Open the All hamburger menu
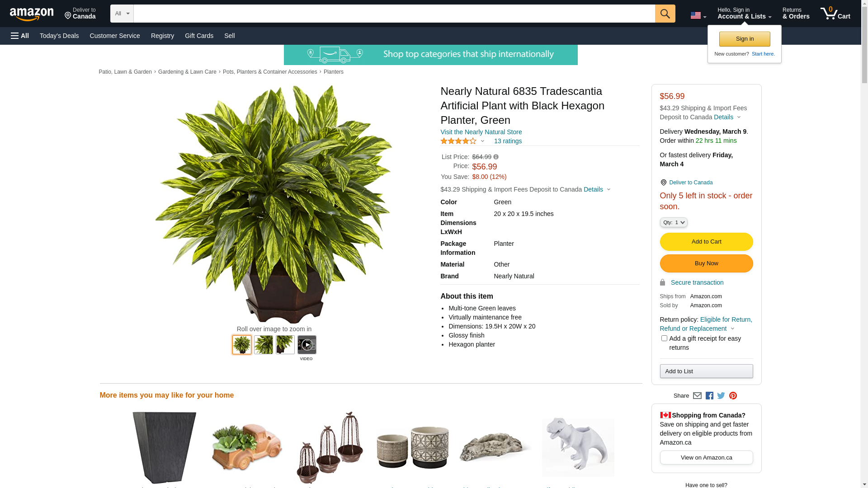 (20, 36)
